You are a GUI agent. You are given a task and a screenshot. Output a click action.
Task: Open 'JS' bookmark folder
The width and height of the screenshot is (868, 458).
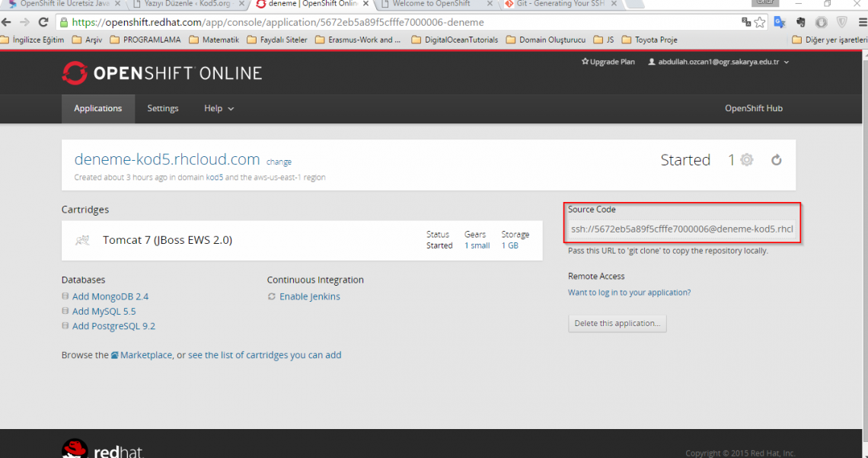604,40
